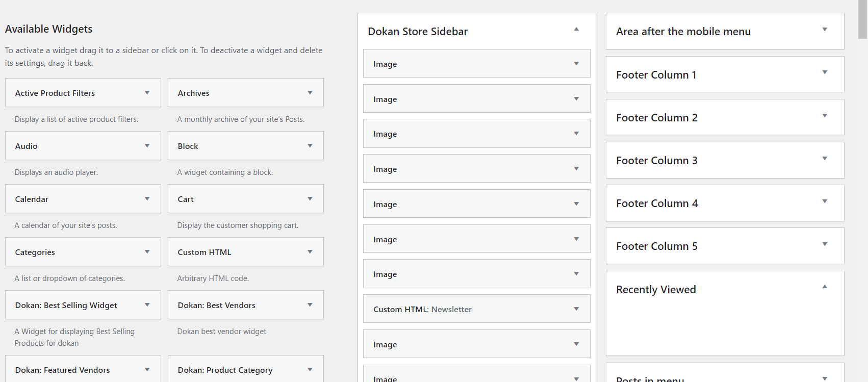This screenshot has height=382, width=868.
Task: Collapse the Dokan Store Sidebar panel
Action: (x=576, y=30)
